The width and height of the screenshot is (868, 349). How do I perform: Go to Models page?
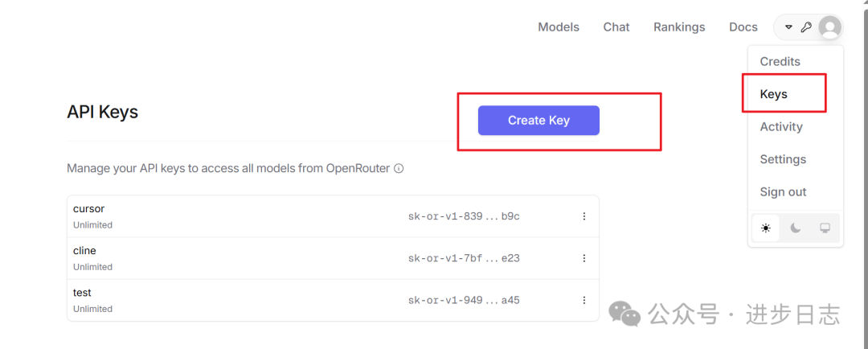(559, 27)
